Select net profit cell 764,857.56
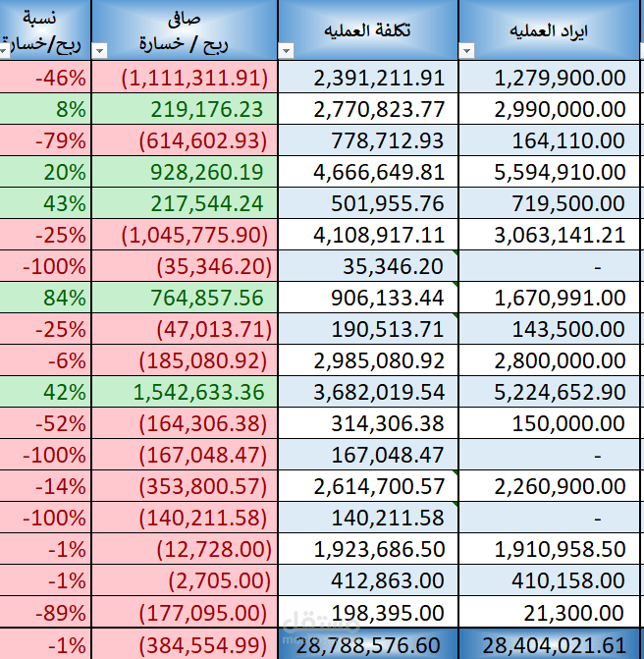The height and width of the screenshot is (659, 644). click(185, 298)
